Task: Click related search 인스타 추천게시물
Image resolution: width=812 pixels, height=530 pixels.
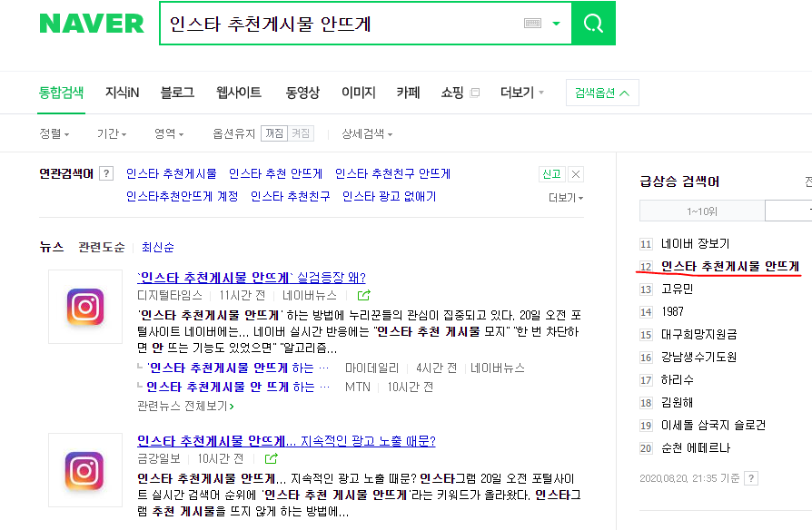Action: (x=172, y=173)
